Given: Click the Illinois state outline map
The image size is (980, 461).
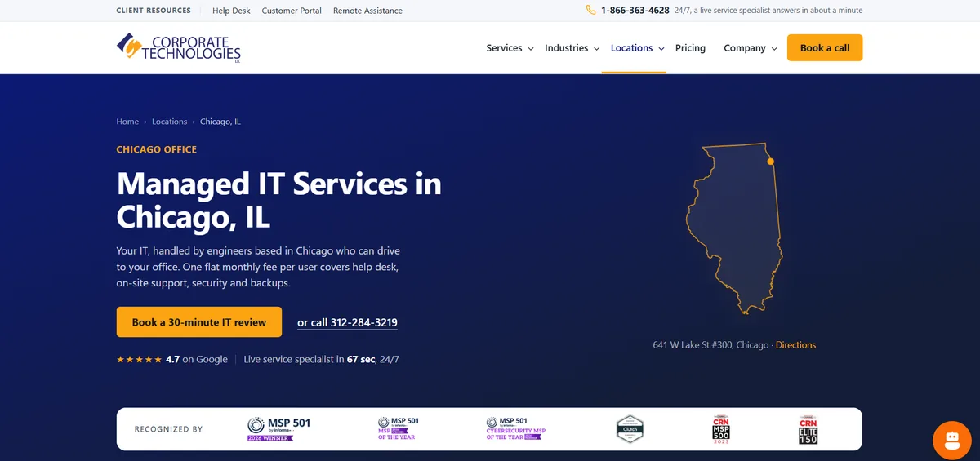Looking at the screenshot, I should (733, 229).
